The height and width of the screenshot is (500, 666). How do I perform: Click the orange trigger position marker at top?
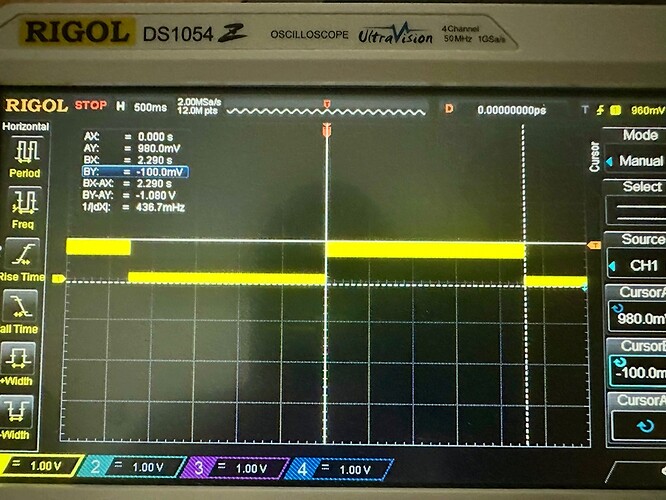click(x=326, y=103)
